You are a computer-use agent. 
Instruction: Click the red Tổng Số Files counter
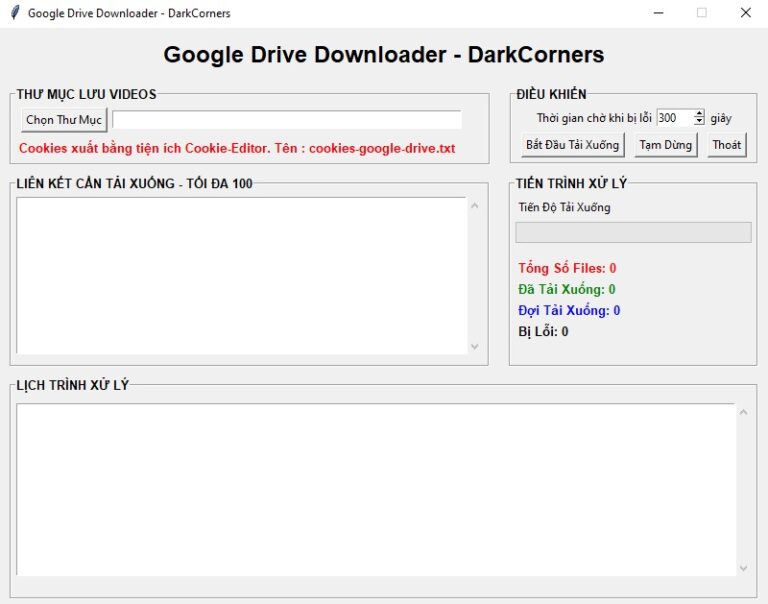tap(567, 268)
